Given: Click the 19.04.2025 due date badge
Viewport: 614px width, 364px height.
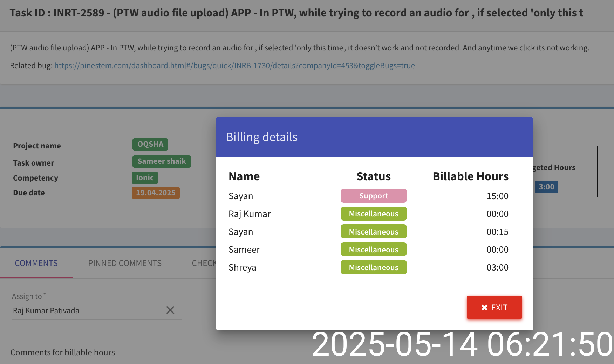Looking at the screenshot, I should (x=156, y=193).
